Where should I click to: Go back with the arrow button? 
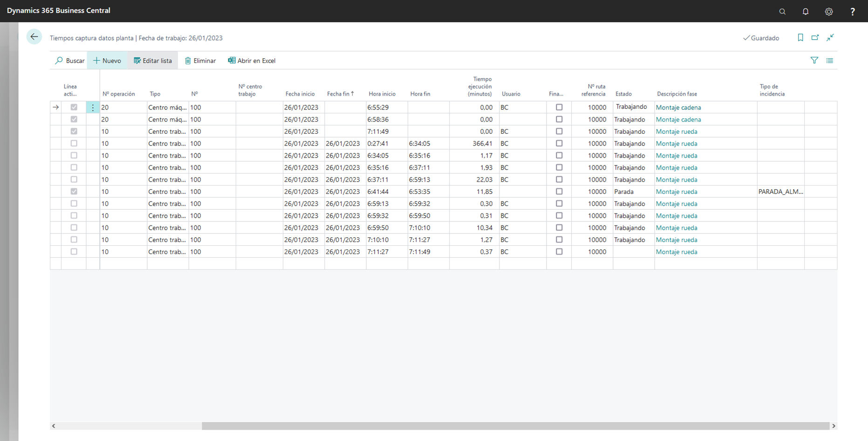[34, 37]
